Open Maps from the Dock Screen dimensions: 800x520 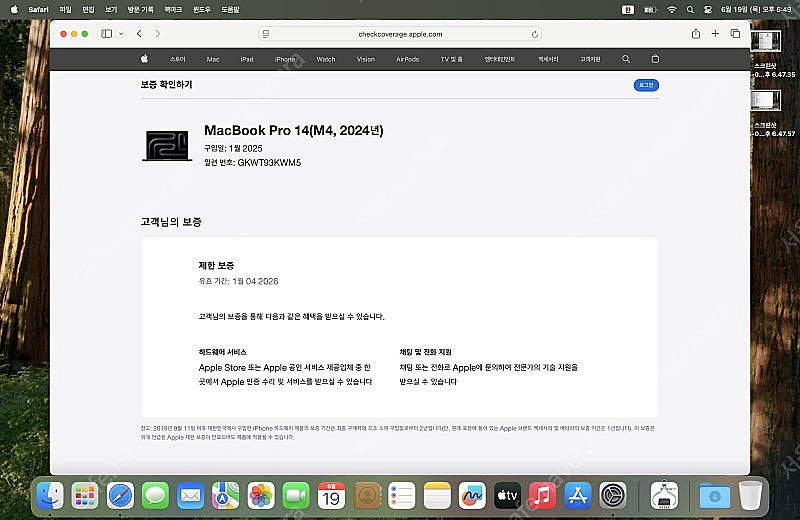pos(226,496)
